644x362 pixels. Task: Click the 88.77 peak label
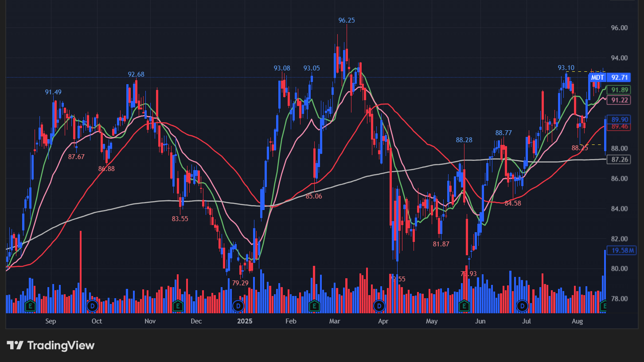504,133
